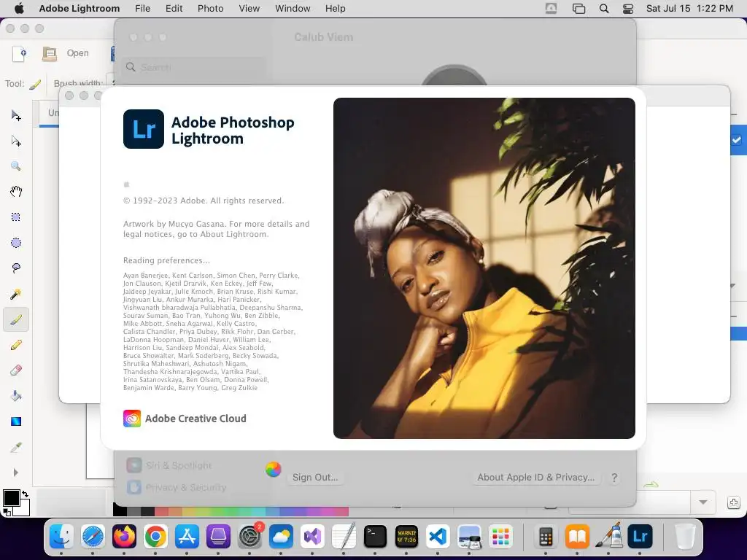This screenshot has width=747, height=560.
Task: Open the File menu
Action: coord(142,9)
